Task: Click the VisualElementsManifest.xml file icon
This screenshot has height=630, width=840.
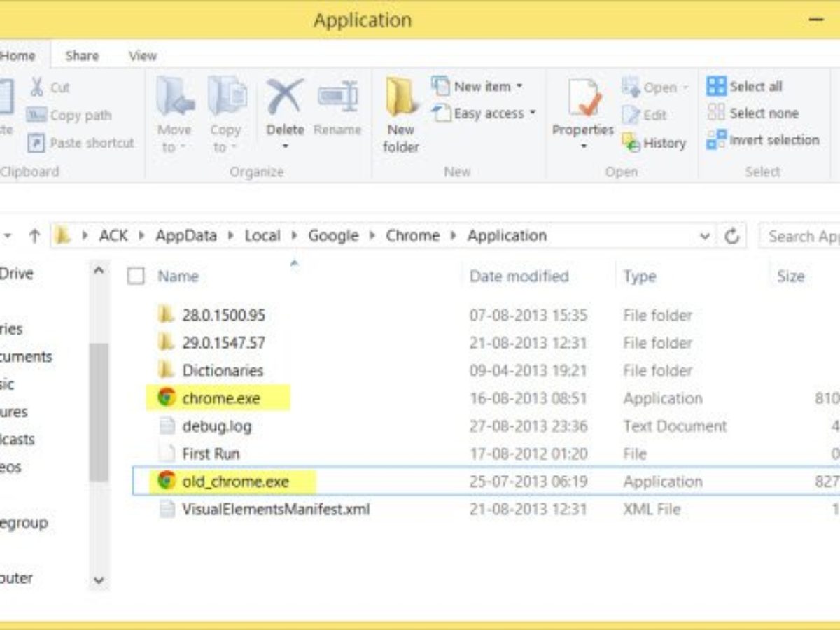Action: click(166, 509)
